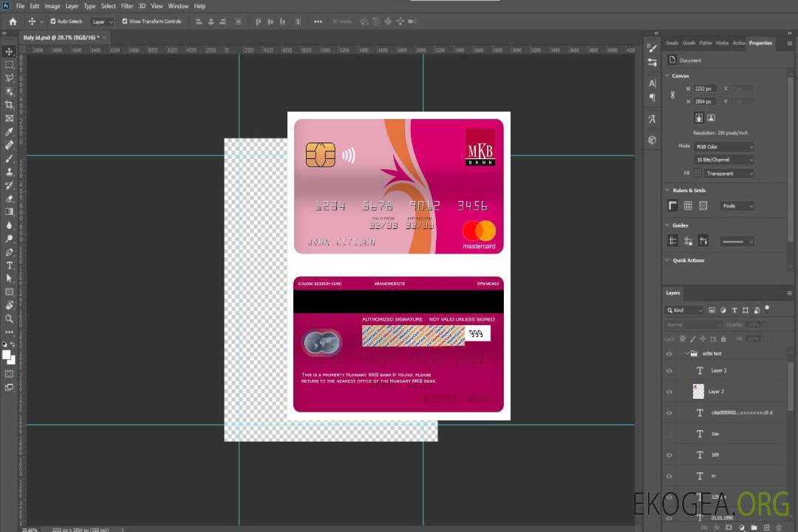This screenshot has height=532, width=798.
Task: Collapse the Canvas section
Action: point(667,75)
